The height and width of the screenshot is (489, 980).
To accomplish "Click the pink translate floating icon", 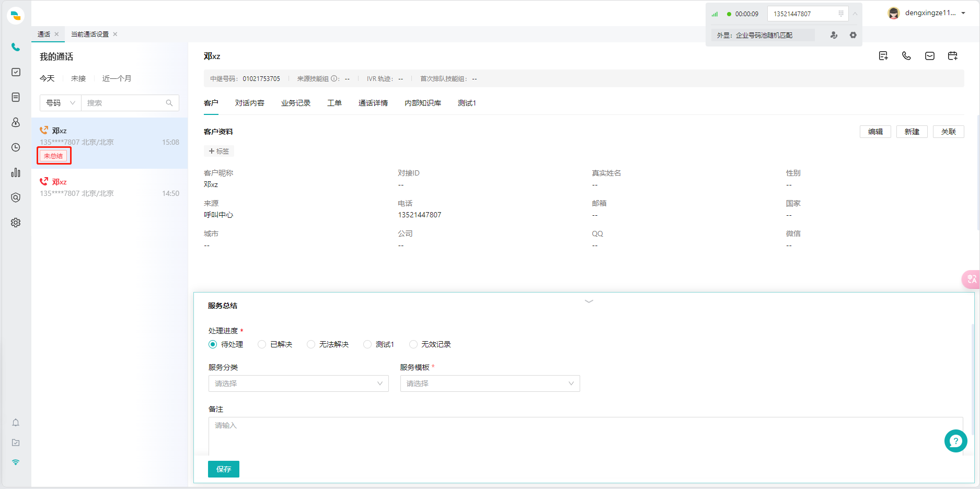I will point(971,280).
